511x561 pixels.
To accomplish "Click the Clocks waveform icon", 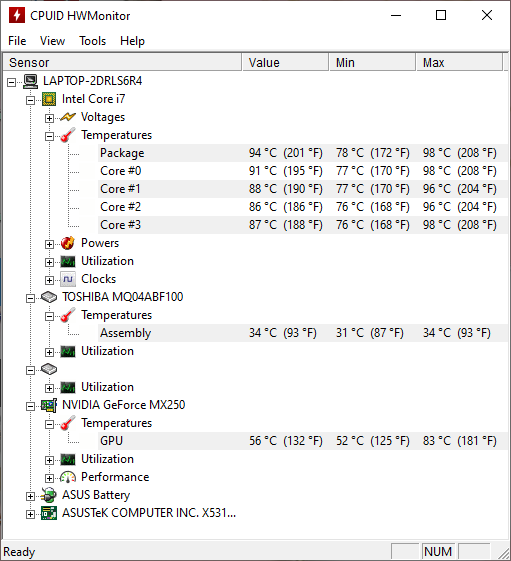I will [68, 279].
